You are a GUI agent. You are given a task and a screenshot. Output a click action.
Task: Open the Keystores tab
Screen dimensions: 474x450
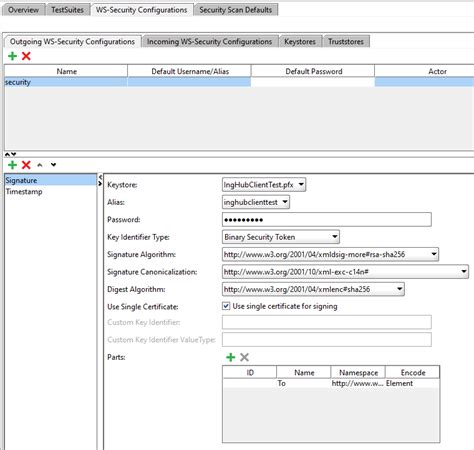pos(300,42)
